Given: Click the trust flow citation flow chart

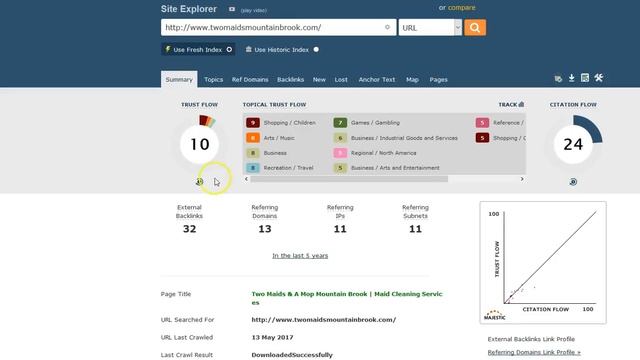Looking at the screenshot, I should 543,262.
